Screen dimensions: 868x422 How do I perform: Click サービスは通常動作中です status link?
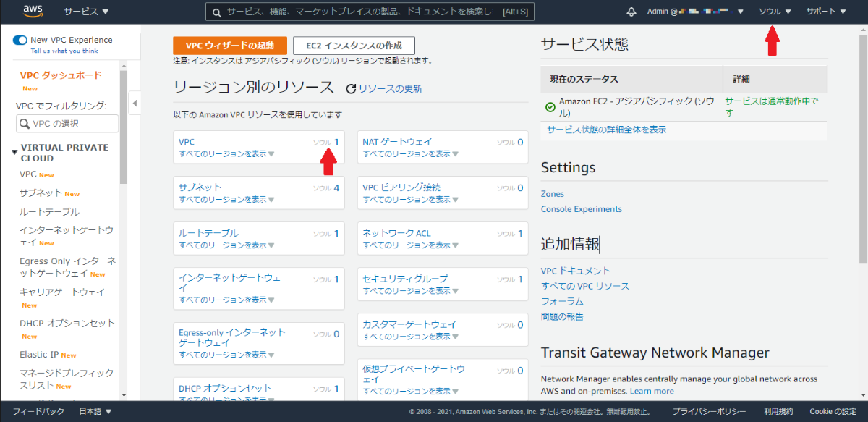coord(772,107)
